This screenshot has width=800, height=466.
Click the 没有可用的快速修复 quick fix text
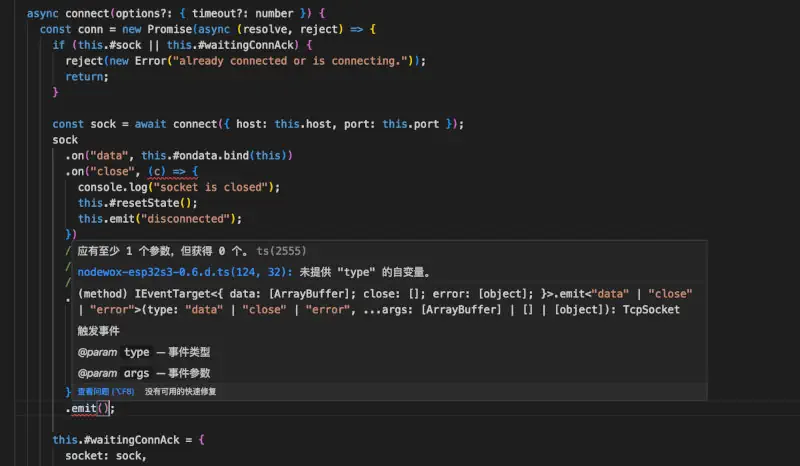pos(180,391)
